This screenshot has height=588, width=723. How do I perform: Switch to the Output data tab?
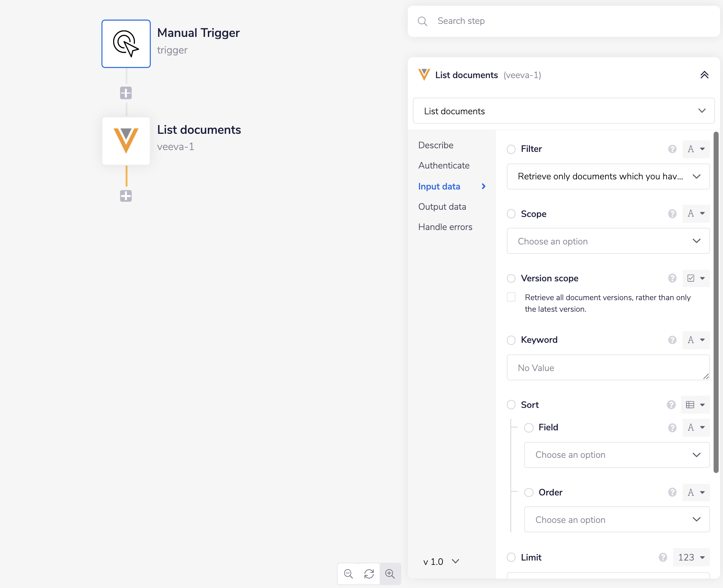click(442, 207)
